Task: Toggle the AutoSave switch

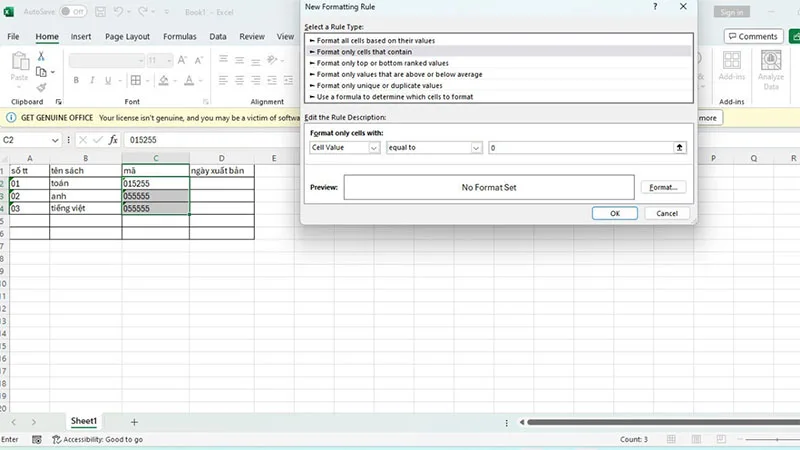Action: click(x=73, y=11)
